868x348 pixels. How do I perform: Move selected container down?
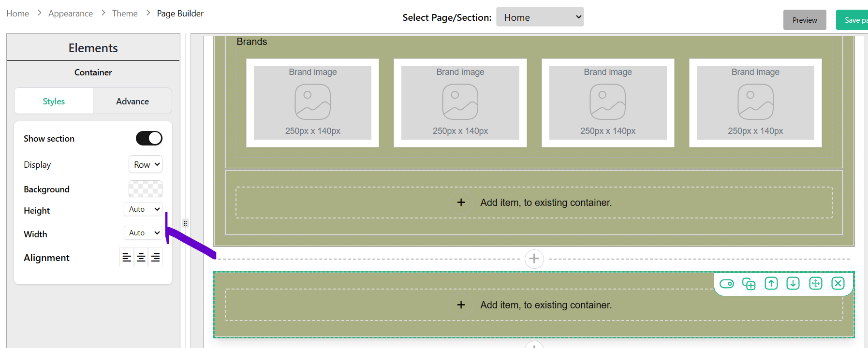[x=793, y=283]
